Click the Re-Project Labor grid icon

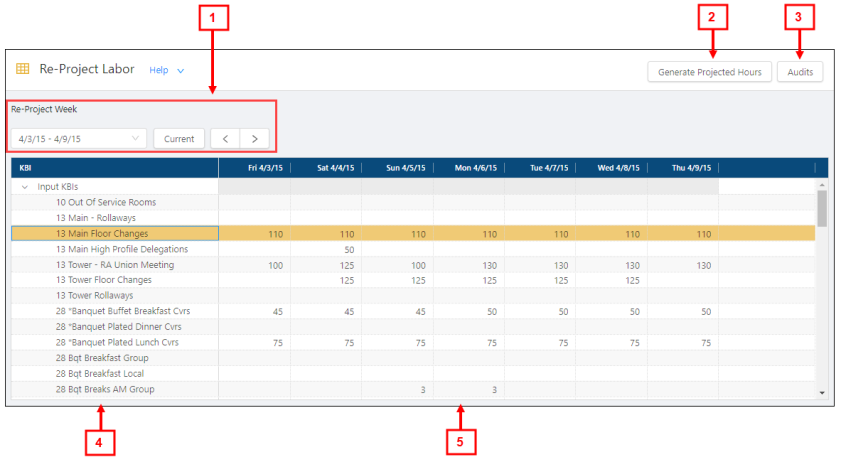point(22,70)
